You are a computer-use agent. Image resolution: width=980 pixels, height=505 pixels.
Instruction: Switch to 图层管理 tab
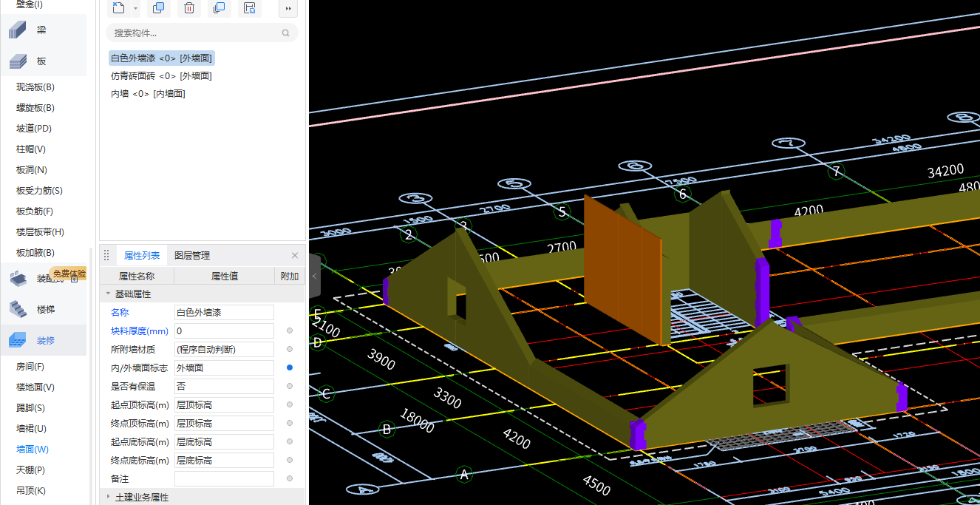coord(192,255)
